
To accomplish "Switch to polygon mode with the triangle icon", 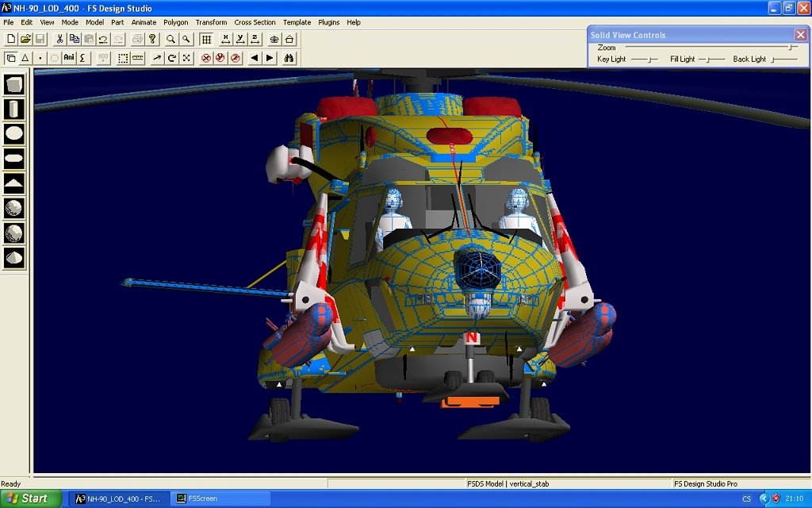I will click(x=25, y=58).
